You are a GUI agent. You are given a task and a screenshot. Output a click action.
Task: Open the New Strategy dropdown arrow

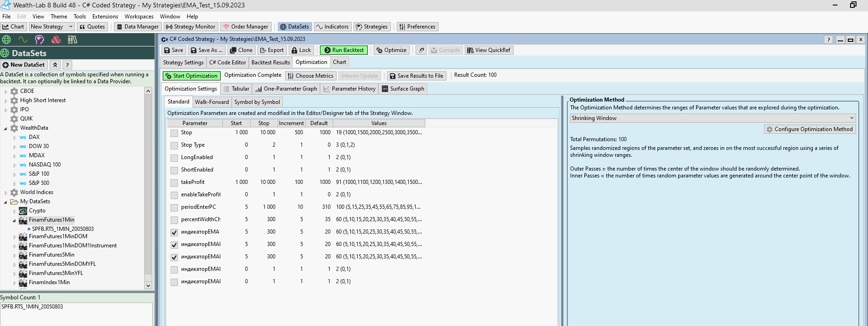[x=71, y=27]
